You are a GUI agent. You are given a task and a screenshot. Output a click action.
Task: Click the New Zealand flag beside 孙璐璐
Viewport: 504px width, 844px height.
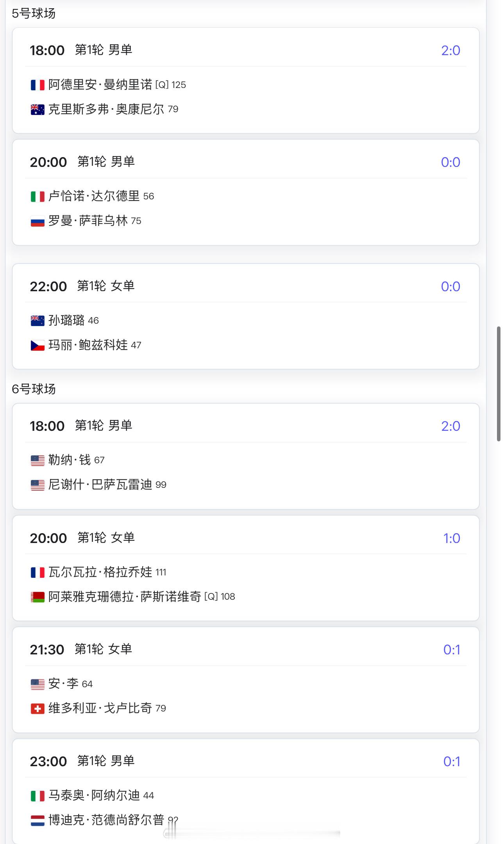pos(38,321)
